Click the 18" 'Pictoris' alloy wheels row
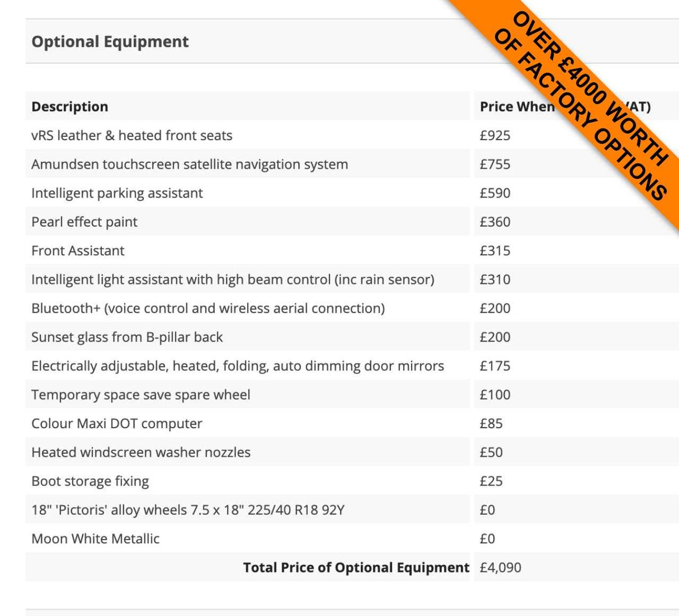 [188, 510]
